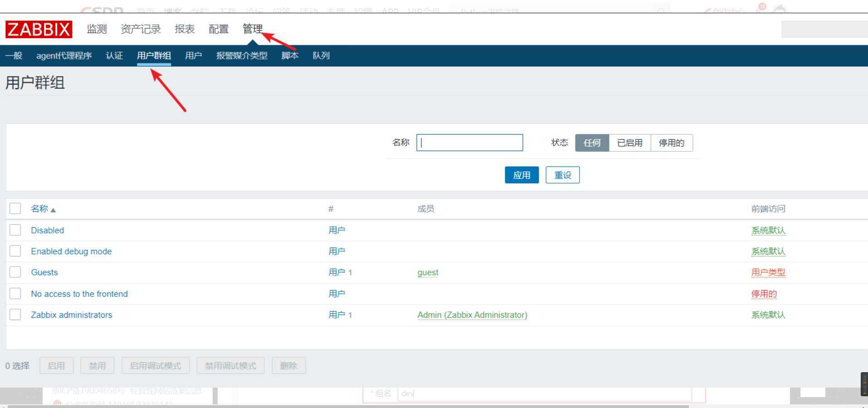Open the guest member link
868x408 pixels.
tap(428, 272)
